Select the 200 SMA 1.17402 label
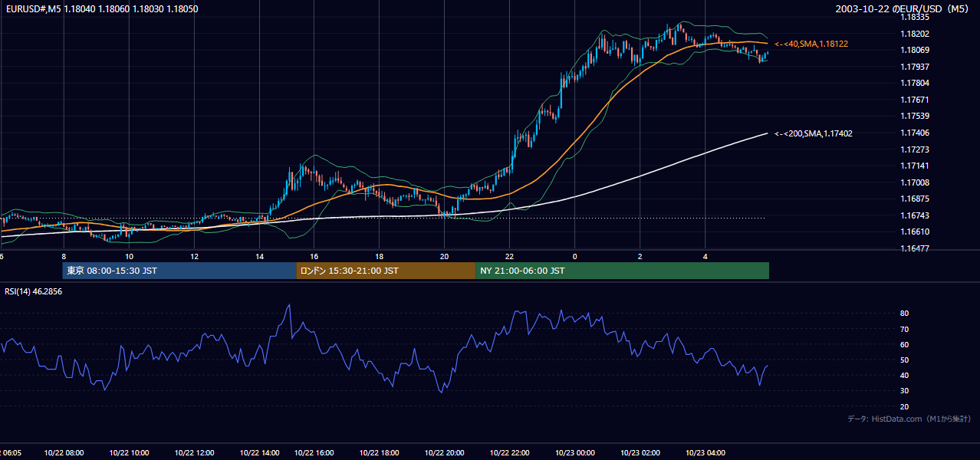The height and width of the screenshot is (460, 980). pyautogui.click(x=813, y=133)
